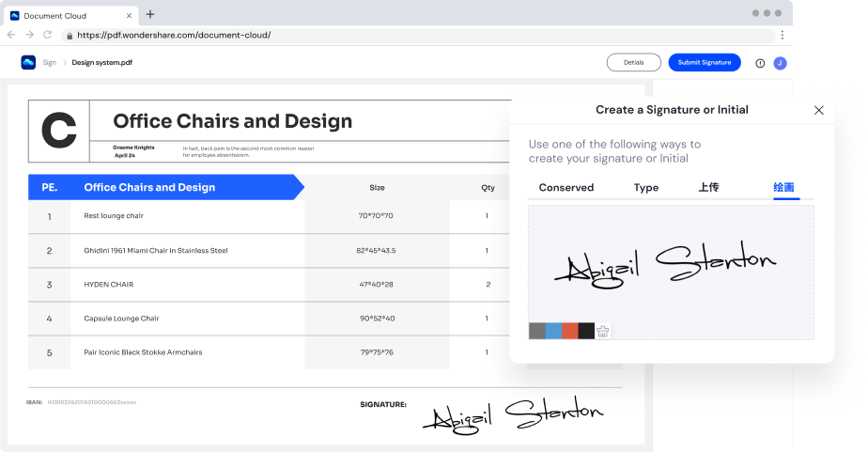
Task: Switch to the Type tab
Action: [x=646, y=188]
